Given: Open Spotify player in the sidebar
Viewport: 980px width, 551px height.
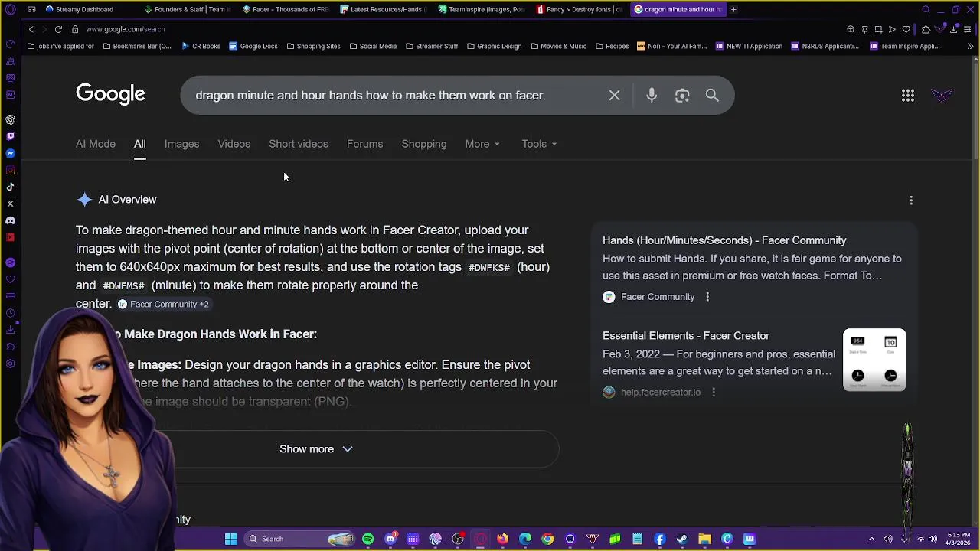Looking at the screenshot, I should pyautogui.click(x=10, y=262).
